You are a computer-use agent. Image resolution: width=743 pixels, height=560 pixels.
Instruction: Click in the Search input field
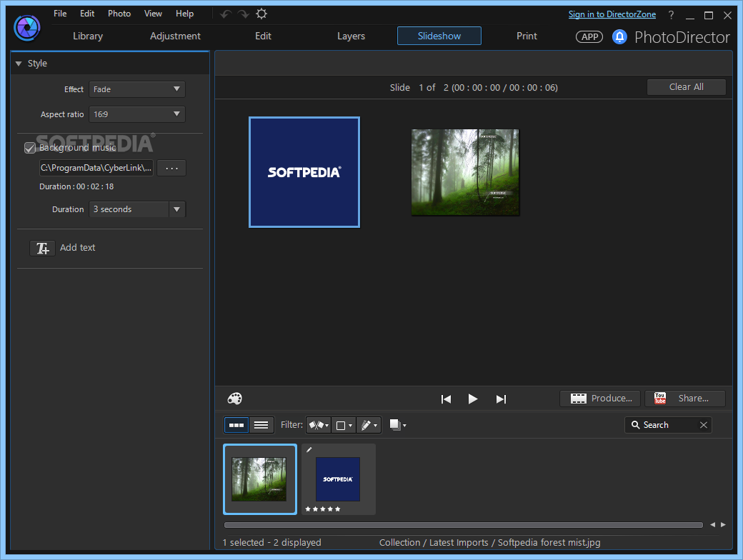point(669,425)
